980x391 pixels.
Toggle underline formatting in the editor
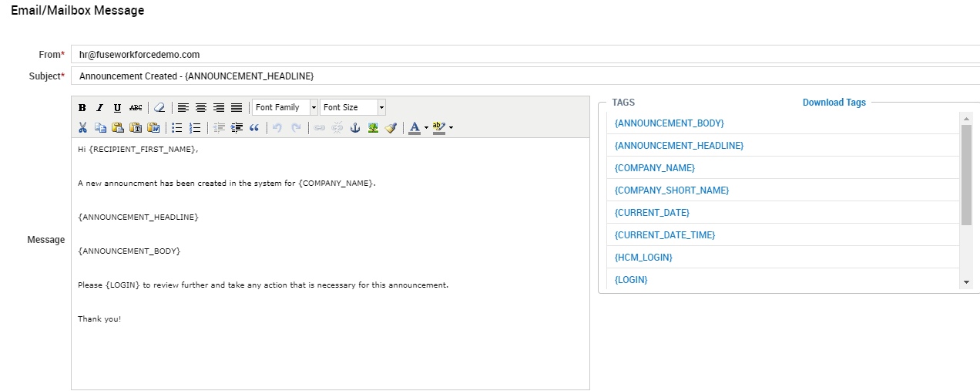tap(117, 108)
